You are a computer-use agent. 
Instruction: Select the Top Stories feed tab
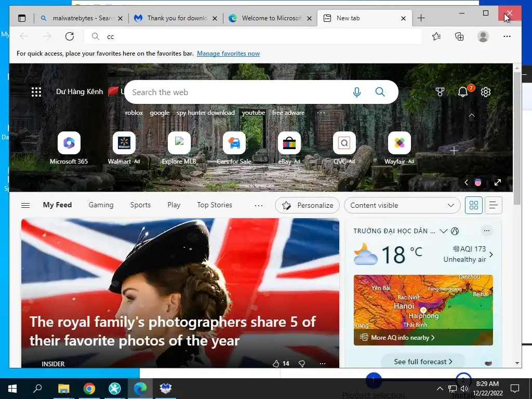point(215,205)
